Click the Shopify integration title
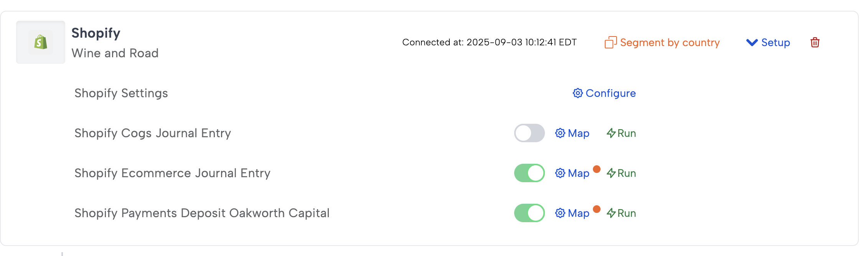The image size is (868, 256). 96,33
